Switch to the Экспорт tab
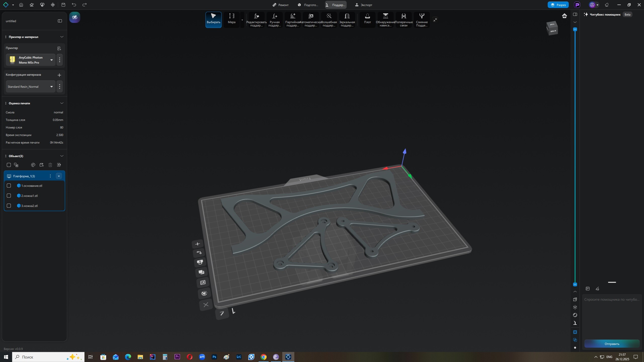 (x=364, y=5)
